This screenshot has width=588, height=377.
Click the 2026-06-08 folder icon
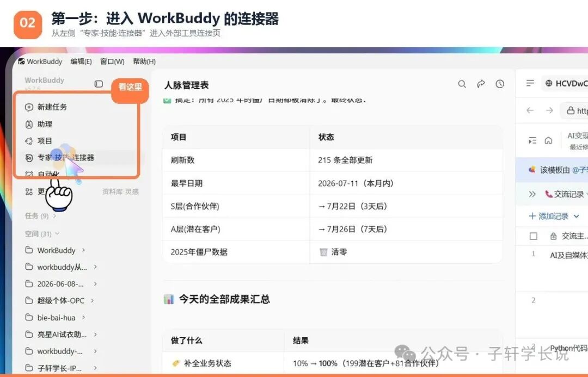29,283
